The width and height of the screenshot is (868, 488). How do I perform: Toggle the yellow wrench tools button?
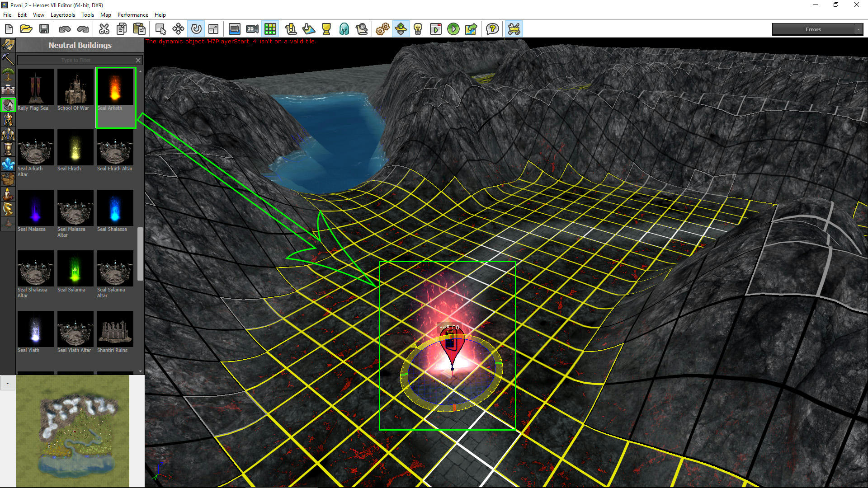click(x=514, y=29)
